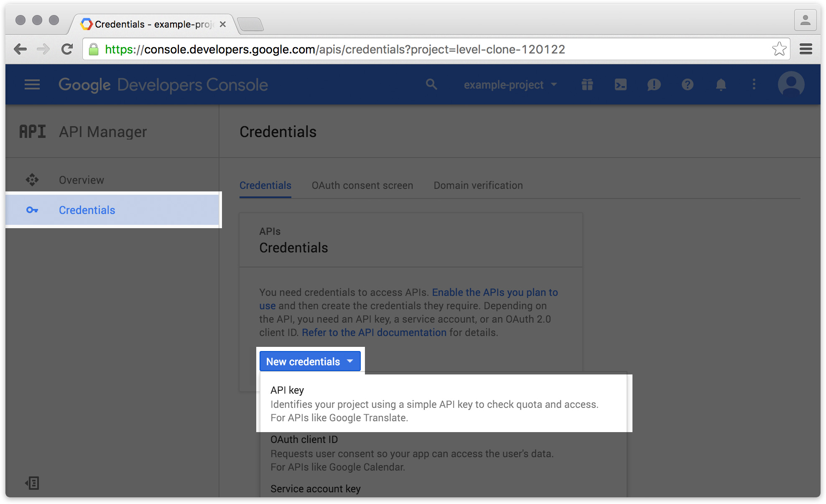Bookmark the page with the star icon
The height and width of the screenshot is (504, 826).
coord(779,49)
